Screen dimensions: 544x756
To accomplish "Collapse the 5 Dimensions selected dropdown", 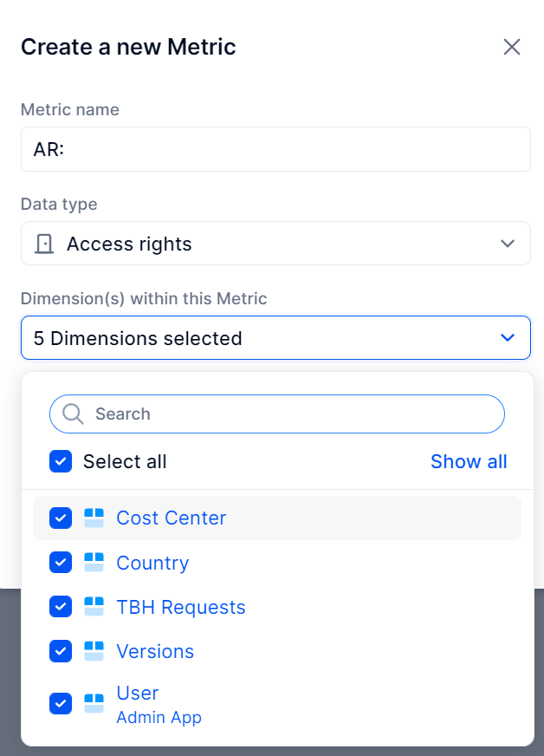I will coord(508,337).
